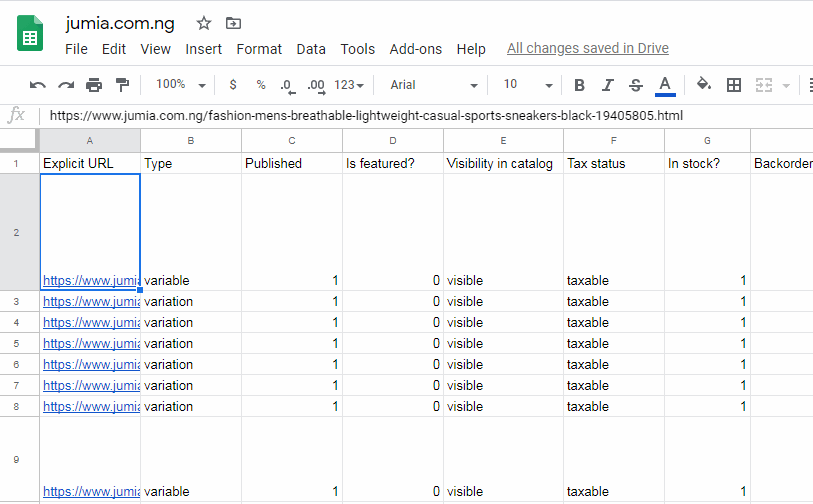The height and width of the screenshot is (504, 813).
Task: Select column B header
Action: click(191, 141)
